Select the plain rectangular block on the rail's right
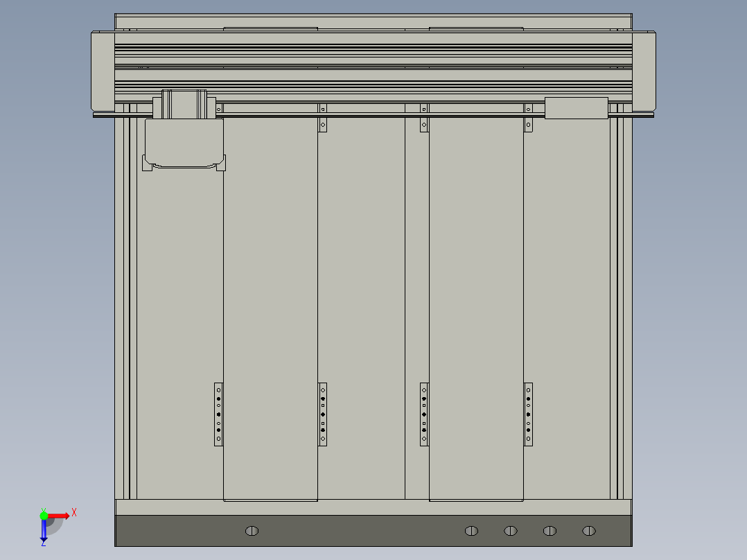 577,108
